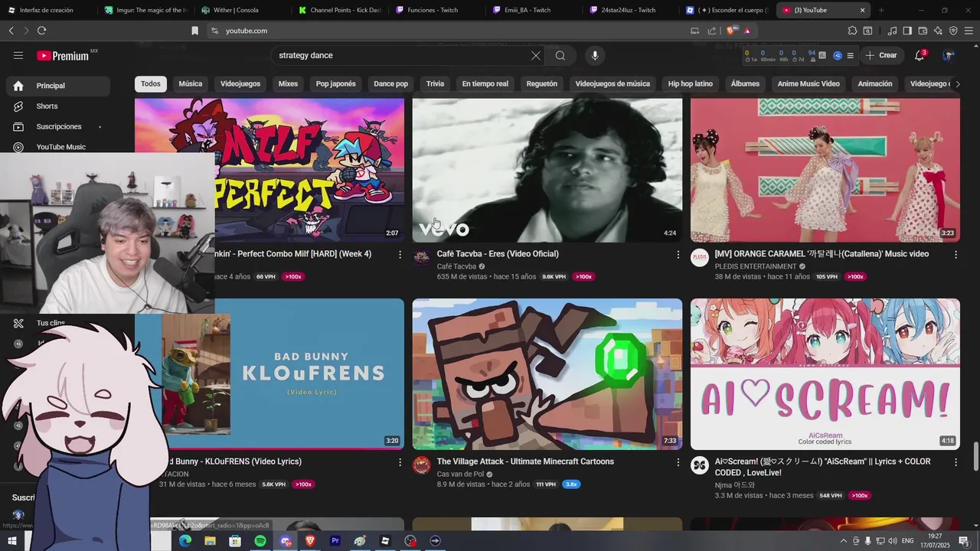Click the YouTube Premium logo
980x551 pixels.
(63, 56)
